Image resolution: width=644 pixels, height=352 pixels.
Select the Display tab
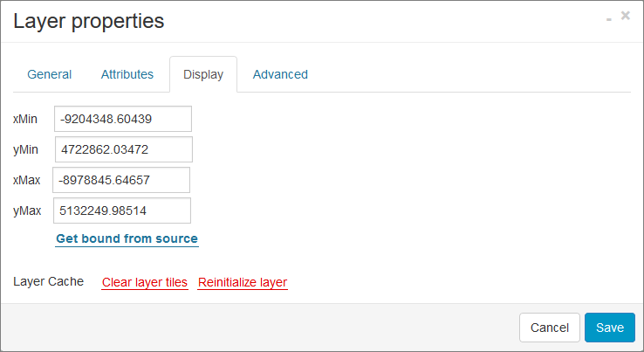(x=203, y=74)
